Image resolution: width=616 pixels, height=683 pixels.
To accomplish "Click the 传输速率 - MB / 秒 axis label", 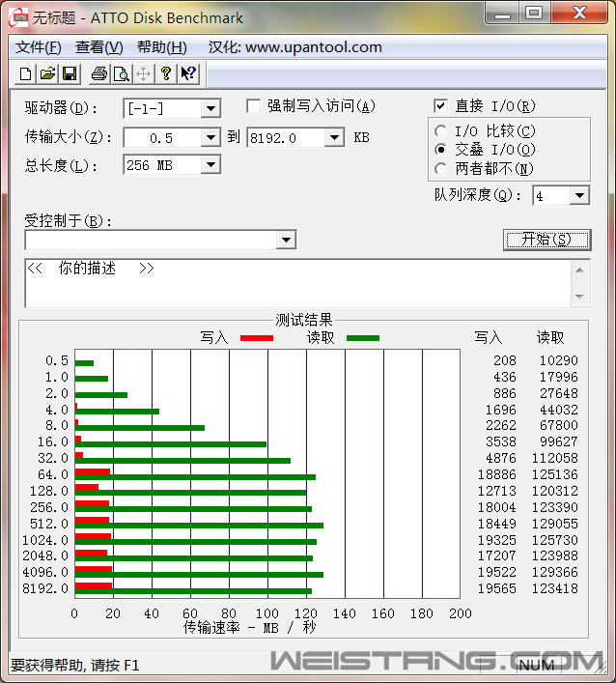I will point(250,627).
